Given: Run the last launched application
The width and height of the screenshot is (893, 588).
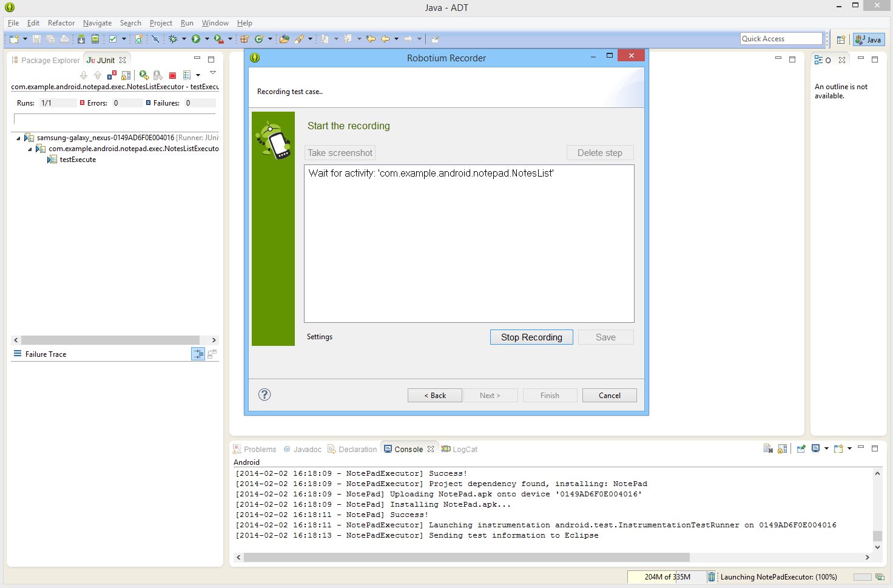Looking at the screenshot, I should click(x=196, y=39).
